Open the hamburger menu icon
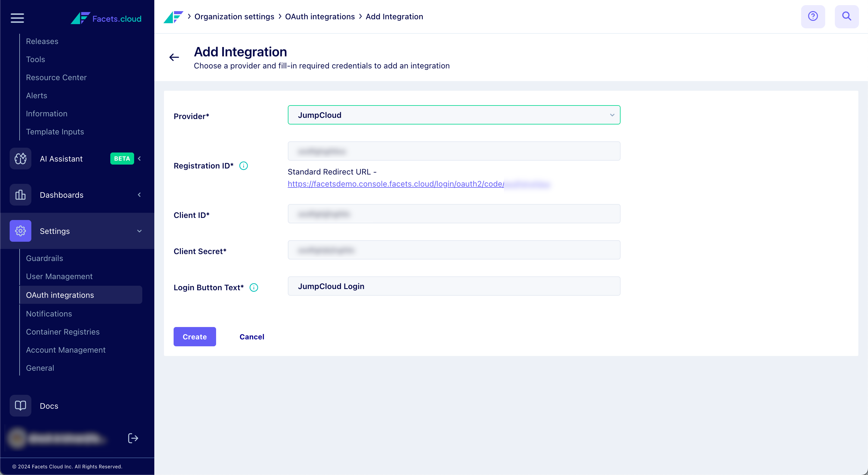The image size is (868, 475). point(17,18)
